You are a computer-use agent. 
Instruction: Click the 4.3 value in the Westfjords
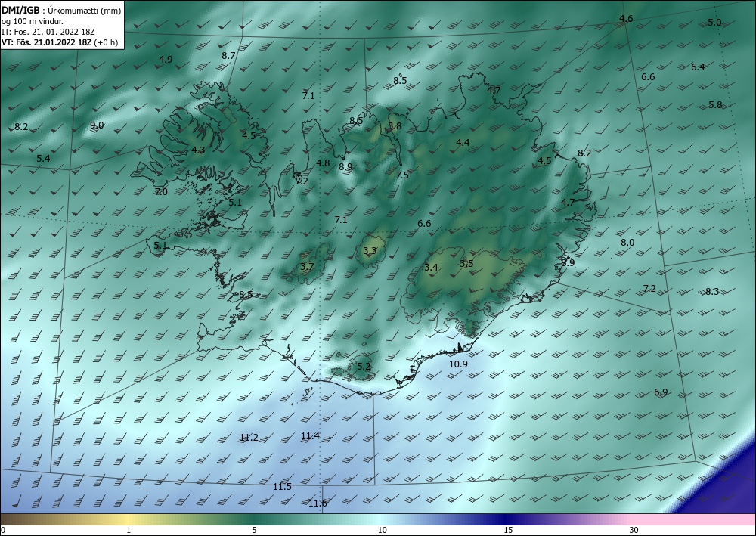tap(198, 150)
